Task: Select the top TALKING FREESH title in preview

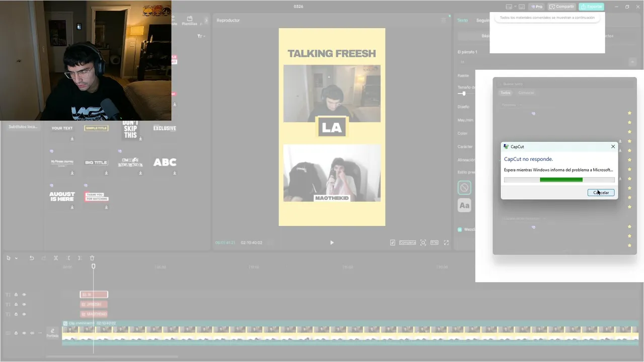Action: pyautogui.click(x=332, y=53)
